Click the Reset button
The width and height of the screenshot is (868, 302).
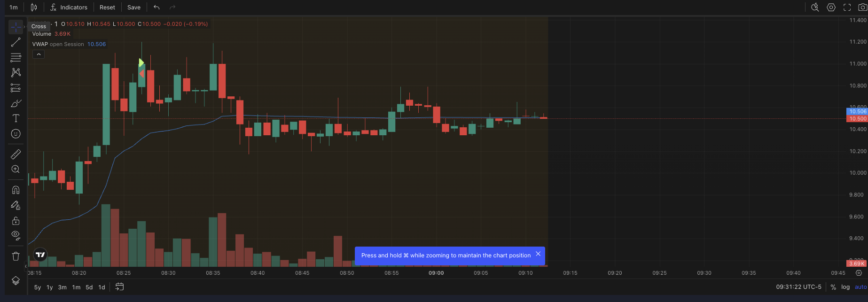tap(107, 8)
